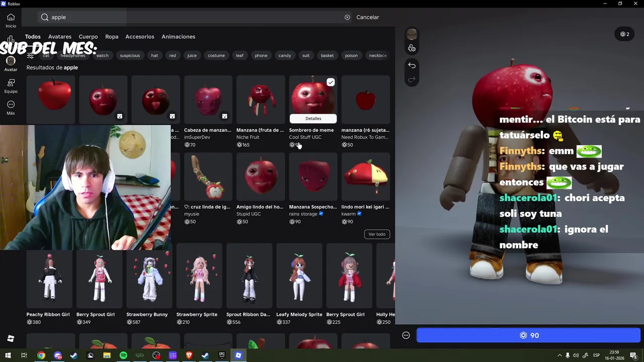Open the notifications center icon
The width and height of the screenshot is (644, 362).
coord(633,355)
